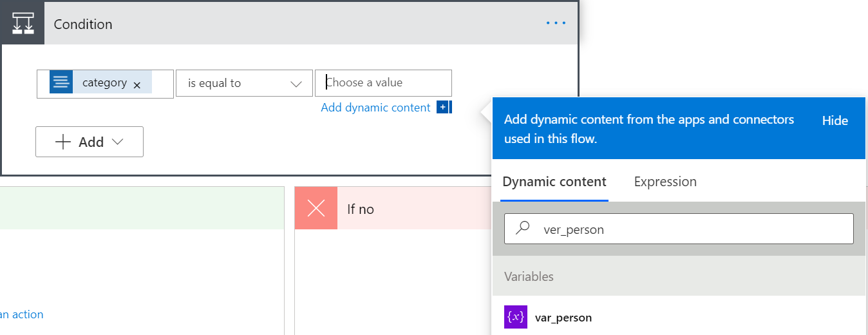Image resolution: width=868 pixels, height=335 pixels.
Task: Click the Condition title text
Action: click(83, 24)
